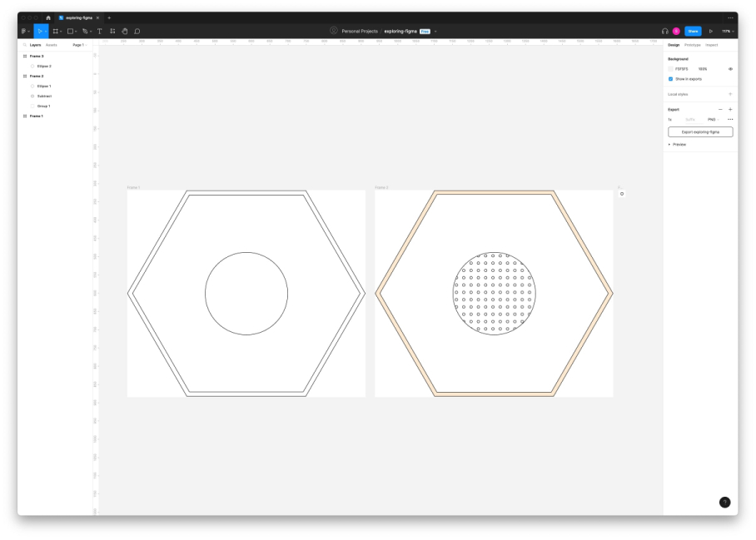Open shape tools dropdown arrow

coord(76,32)
